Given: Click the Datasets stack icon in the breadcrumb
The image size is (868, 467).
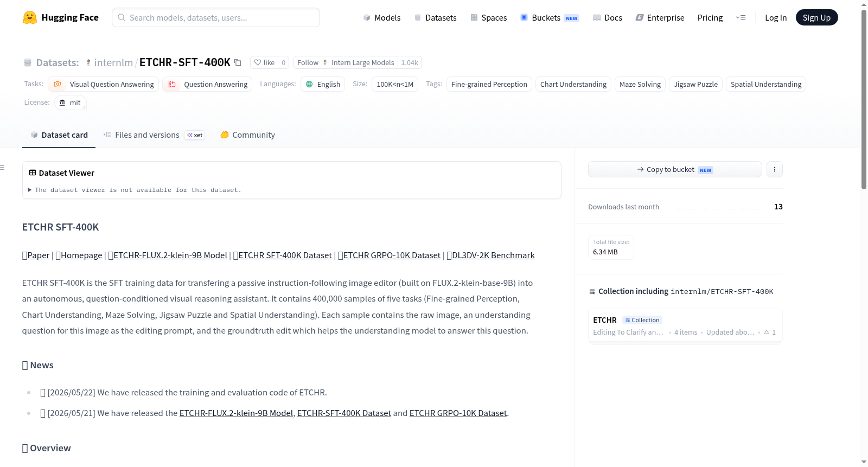Looking at the screenshot, I should pyautogui.click(x=28, y=63).
